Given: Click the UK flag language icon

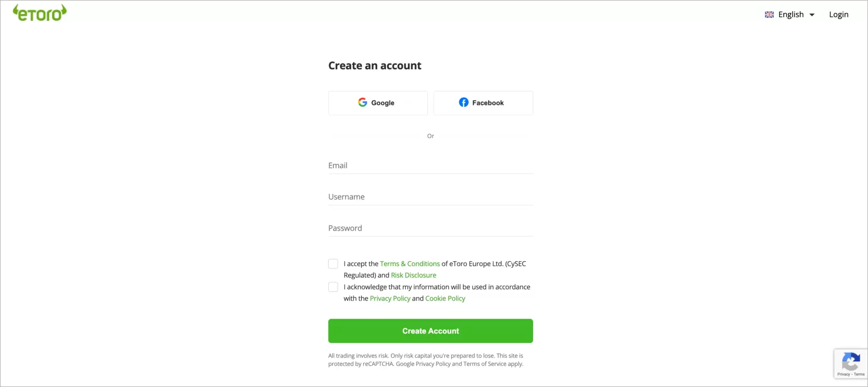Looking at the screenshot, I should 769,14.
